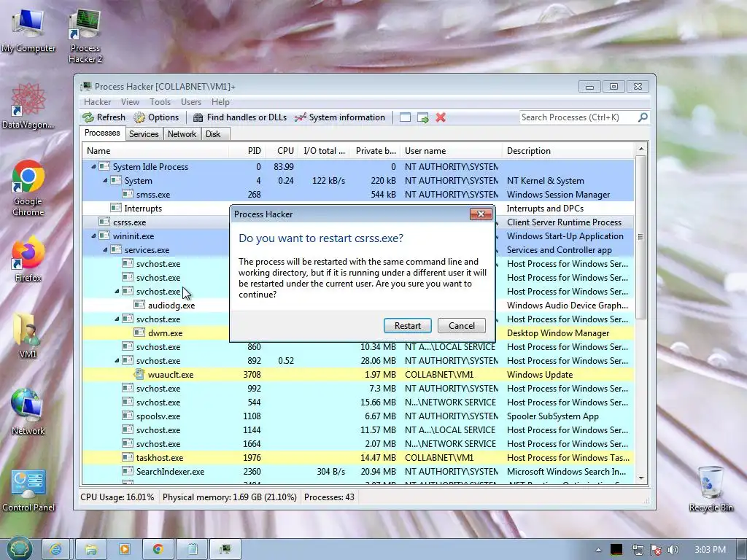Click Cancel in the restart dialog

point(462,326)
